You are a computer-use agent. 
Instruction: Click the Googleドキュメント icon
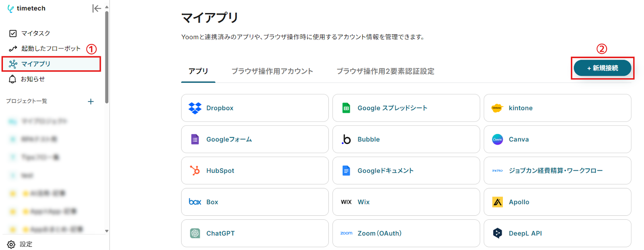(346, 171)
